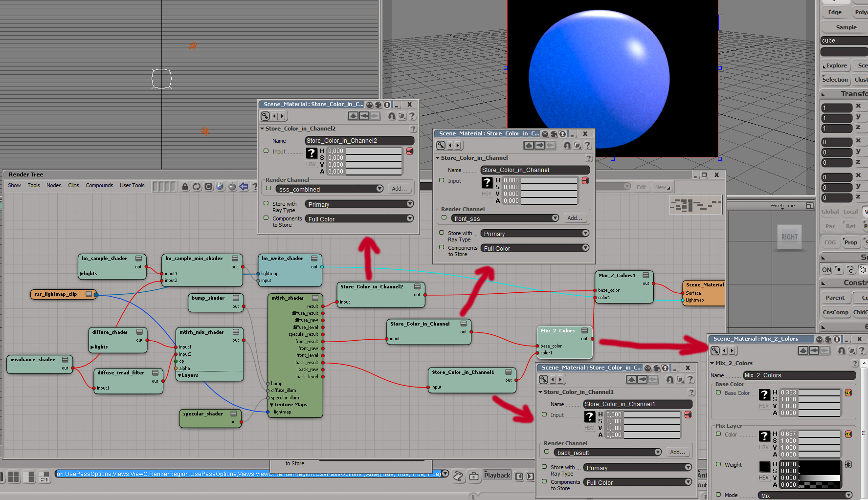Click the green apple icon in Render Tree toolbar

click(x=232, y=186)
